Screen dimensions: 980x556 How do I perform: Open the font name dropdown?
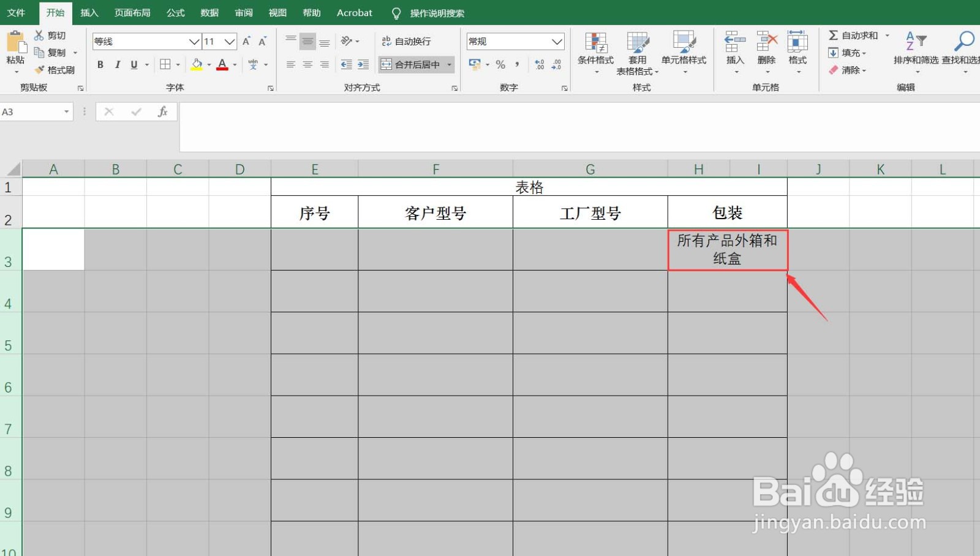[x=194, y=42]
